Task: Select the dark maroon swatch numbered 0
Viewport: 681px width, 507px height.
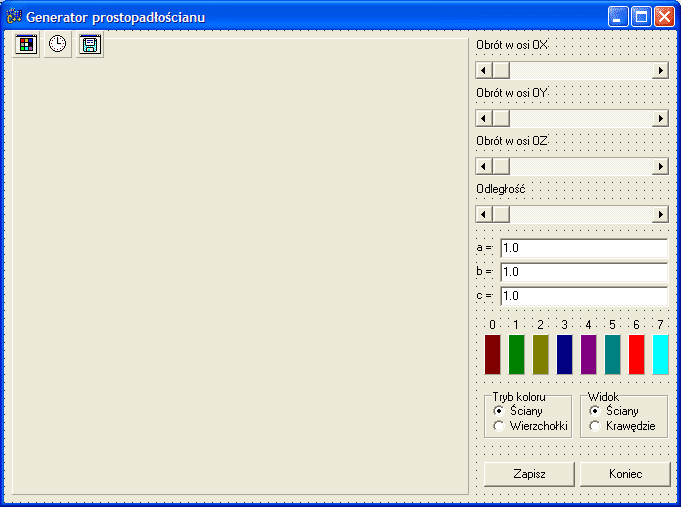Action: click(492, 355)
